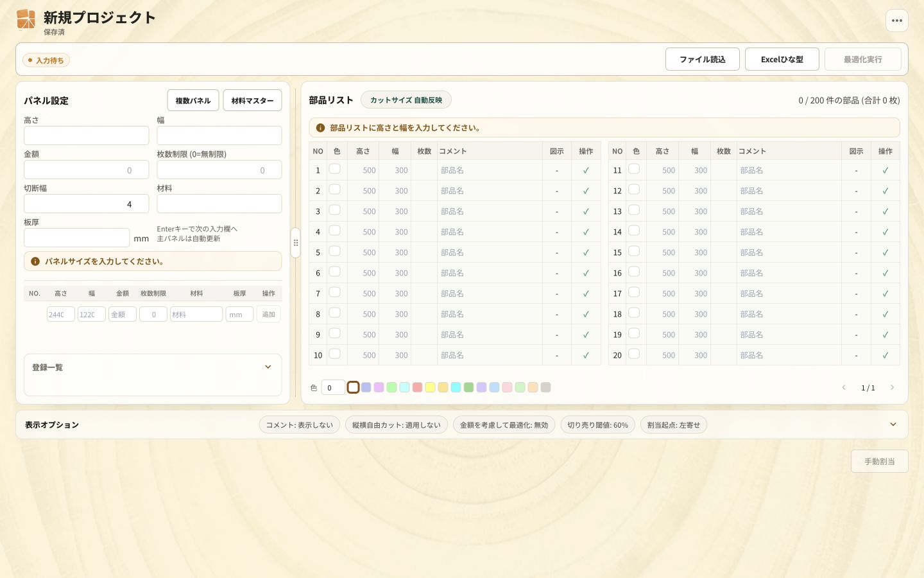Go to next page of parts list
924x578 pixels.
pyautogui.click(x=892, y=387)
